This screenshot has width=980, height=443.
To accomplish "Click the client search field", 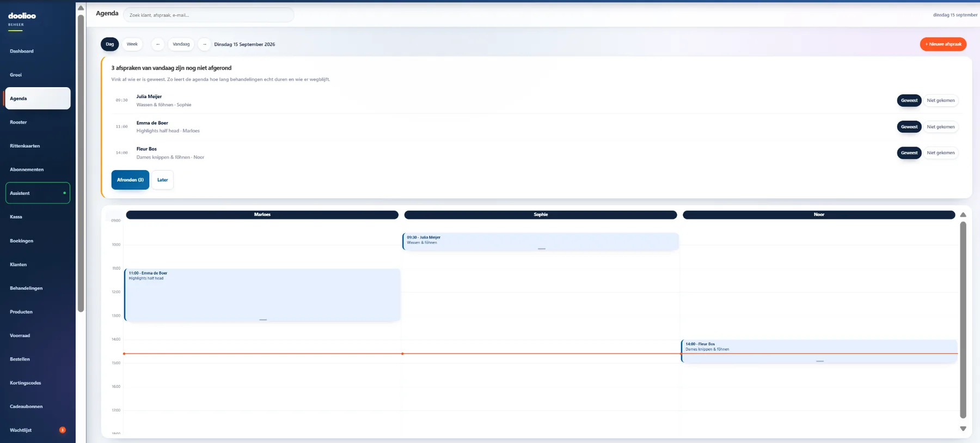I will tap(209, 15).
